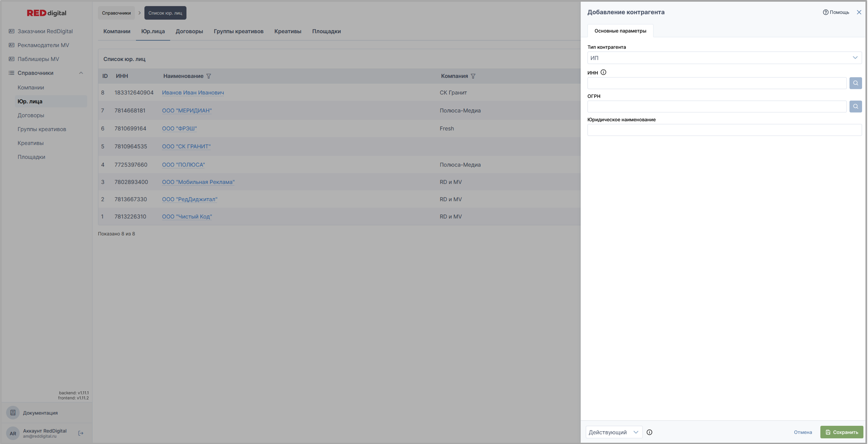Select the Основные параметры tab

pos(620,31)
